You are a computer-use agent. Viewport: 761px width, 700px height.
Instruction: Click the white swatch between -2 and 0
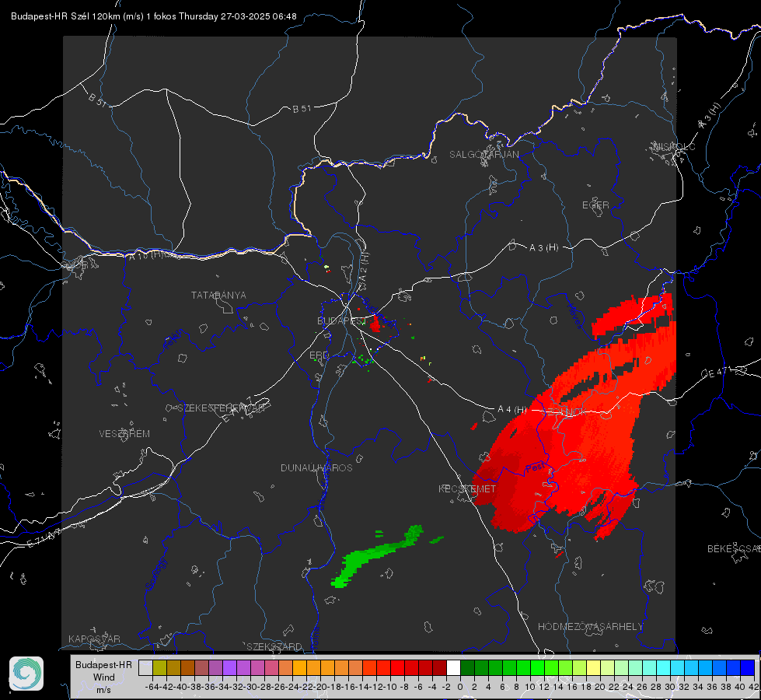[453, 668]
